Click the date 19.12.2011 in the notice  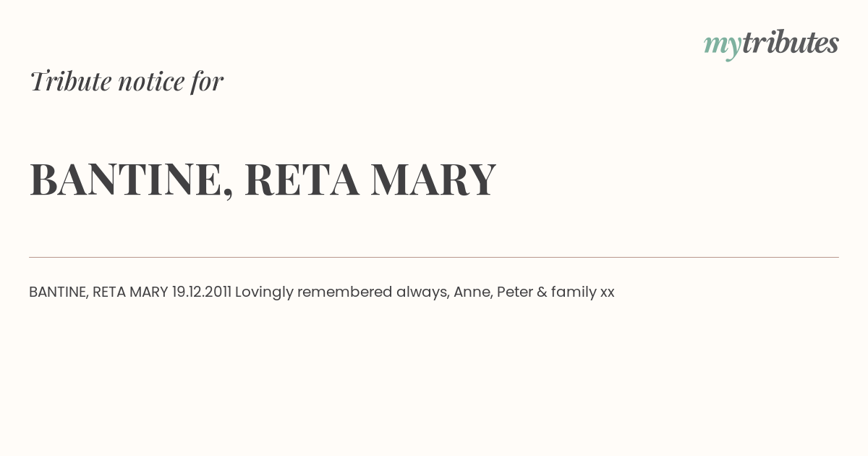coord(202,292)
